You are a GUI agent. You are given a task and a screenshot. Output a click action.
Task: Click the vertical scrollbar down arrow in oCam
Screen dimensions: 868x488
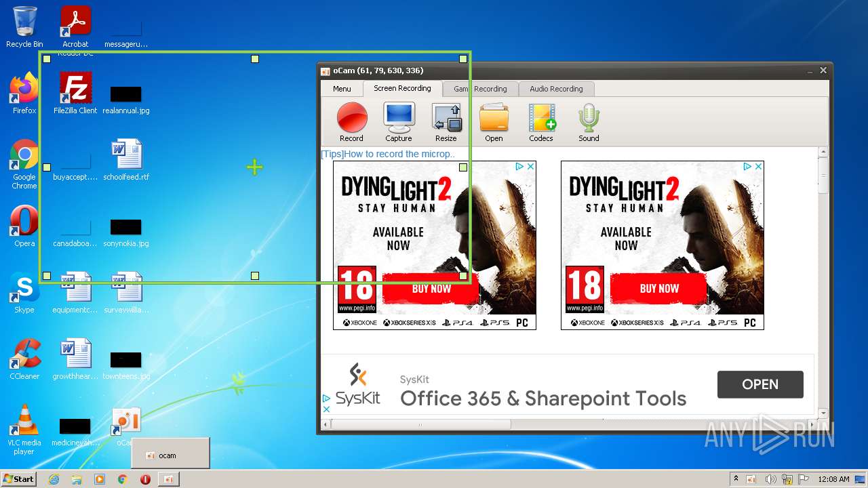tap(823, 413)
